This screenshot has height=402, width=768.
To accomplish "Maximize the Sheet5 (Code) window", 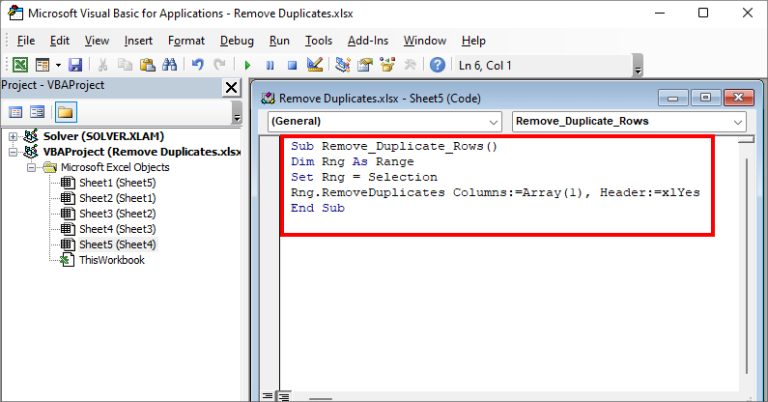I will (x=705, y=98).
